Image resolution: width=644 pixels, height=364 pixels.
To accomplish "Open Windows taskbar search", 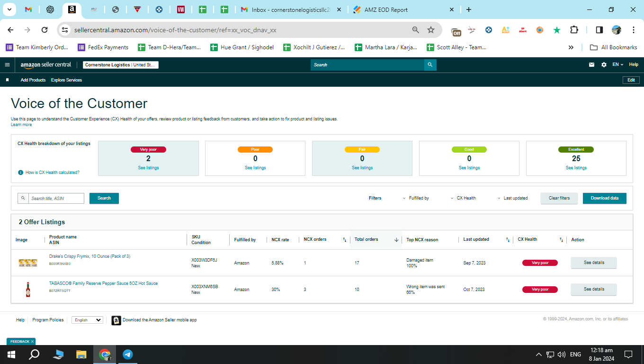I will [35, 355].
